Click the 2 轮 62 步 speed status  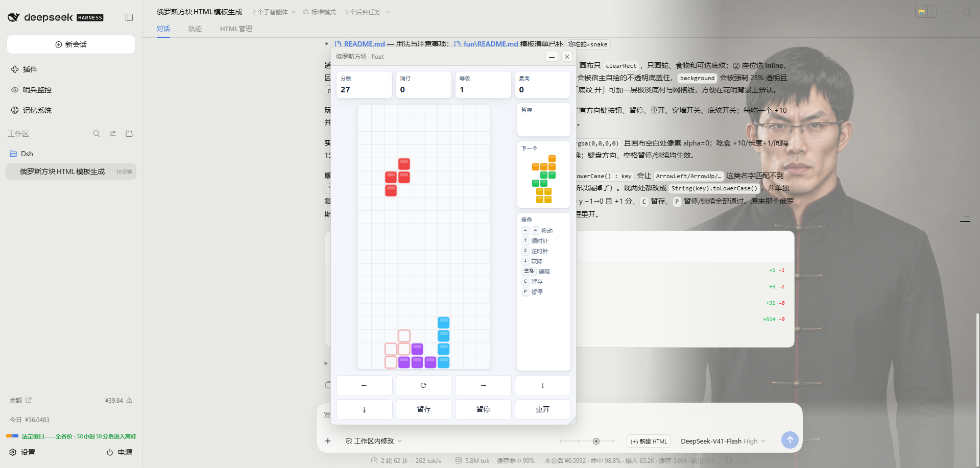(406, 460)
